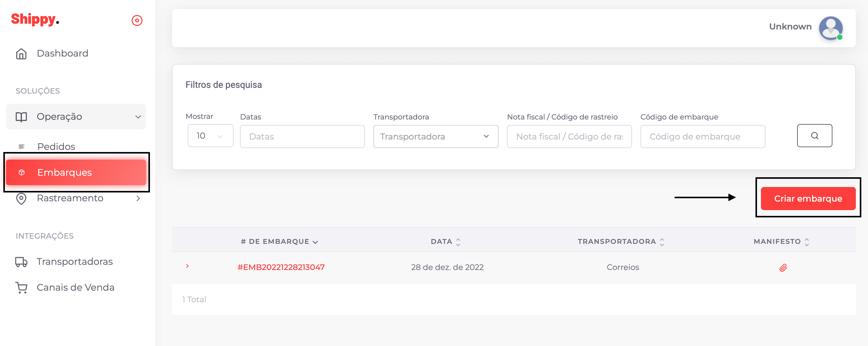Click the Transportadoras truck icon
The image size is (868, 346).
21,262
